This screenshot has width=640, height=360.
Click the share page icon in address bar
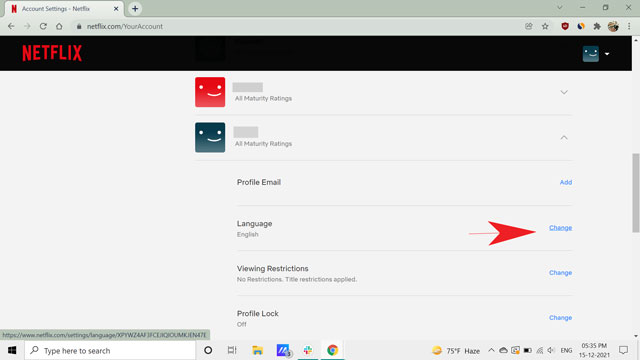(x=529, y=27)
